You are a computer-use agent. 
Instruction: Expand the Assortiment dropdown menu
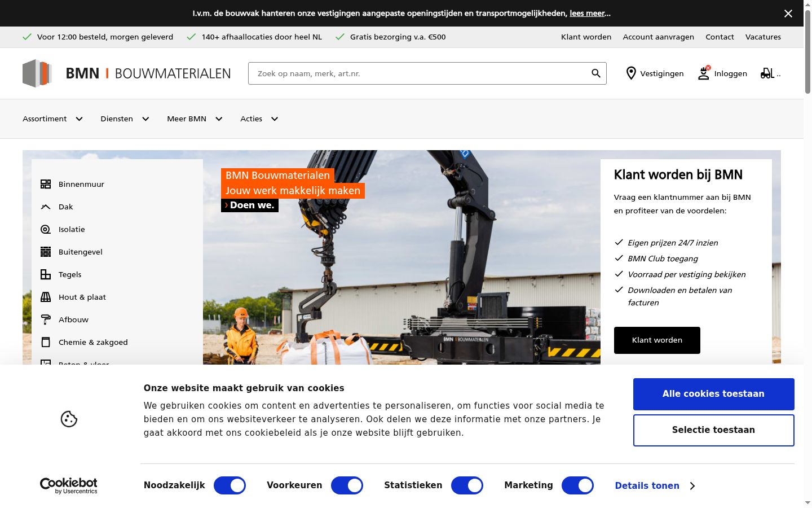click(x=53, y=119)
